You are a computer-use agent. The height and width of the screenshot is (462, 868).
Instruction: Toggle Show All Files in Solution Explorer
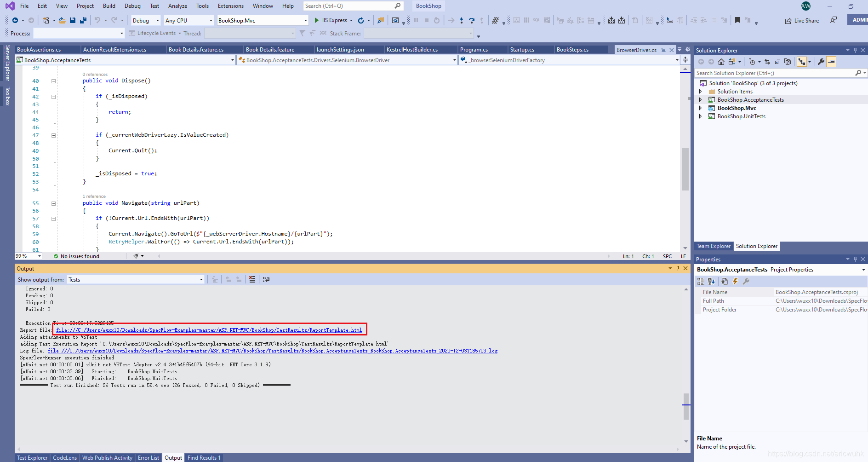pyautogui.click(x=788, y=62)
